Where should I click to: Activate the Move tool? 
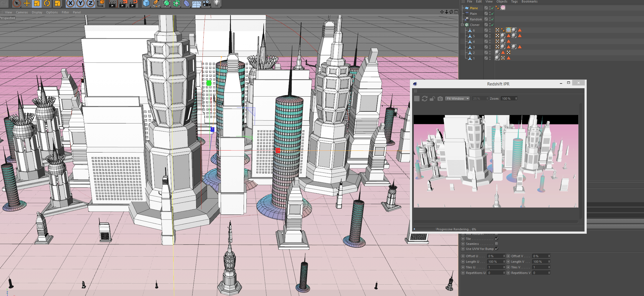27,3
